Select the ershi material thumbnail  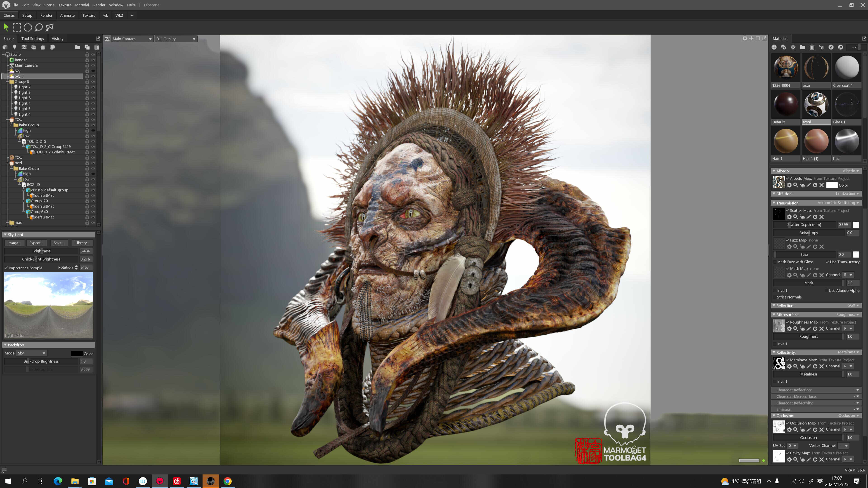click(816, 105)
